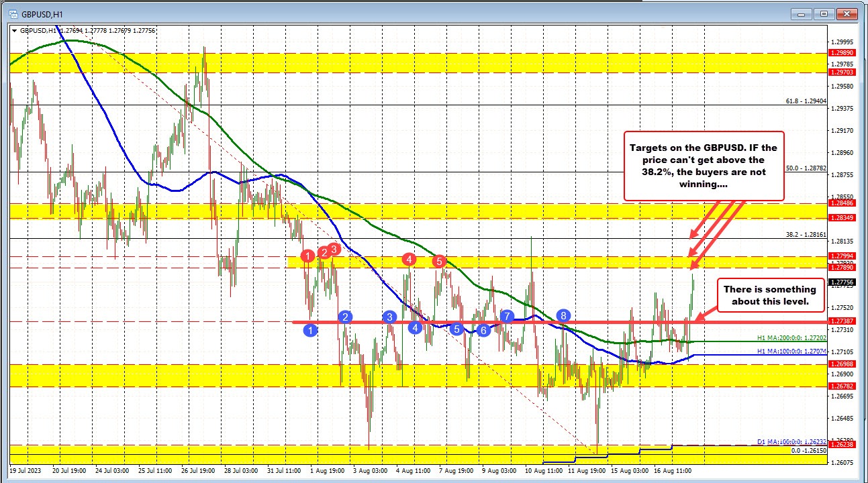The width and height of the screenshot is (868, 483).
Task: Select the triple red arrows annotation
Action: (712, 235)
